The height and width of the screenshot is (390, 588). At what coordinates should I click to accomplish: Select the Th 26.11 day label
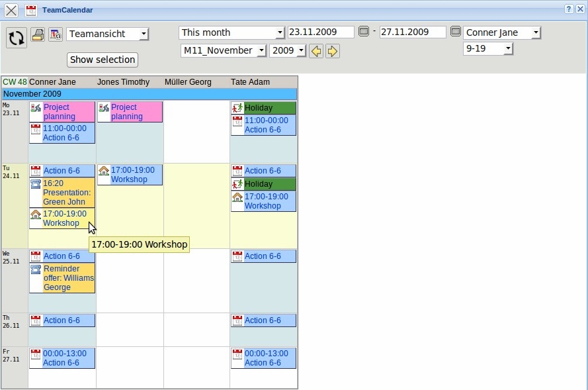click(x=11, y=322)
